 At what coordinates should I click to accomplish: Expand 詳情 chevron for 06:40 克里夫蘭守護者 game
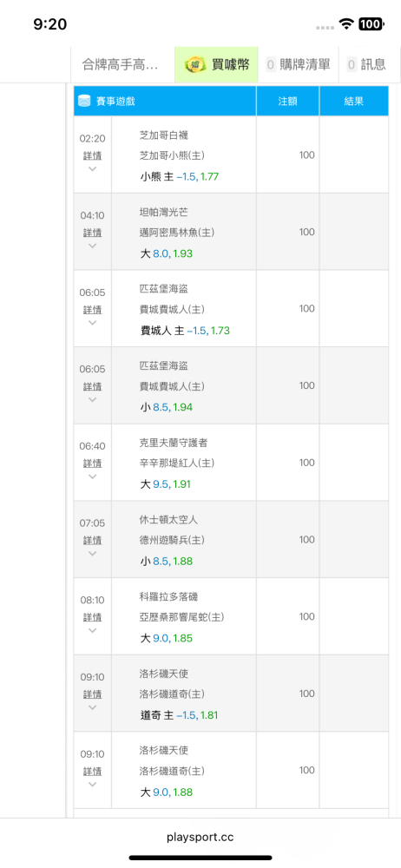[x=93, y=477]
